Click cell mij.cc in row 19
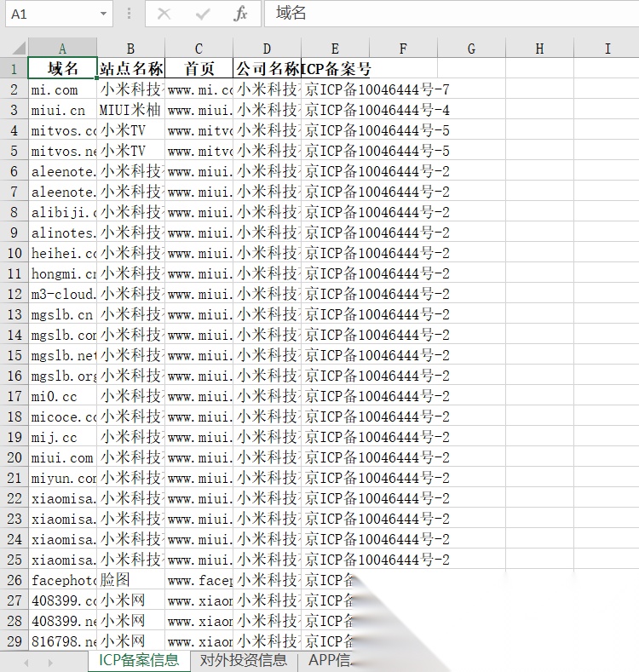This screenshot has height=672, width=639. click(62, 437)
